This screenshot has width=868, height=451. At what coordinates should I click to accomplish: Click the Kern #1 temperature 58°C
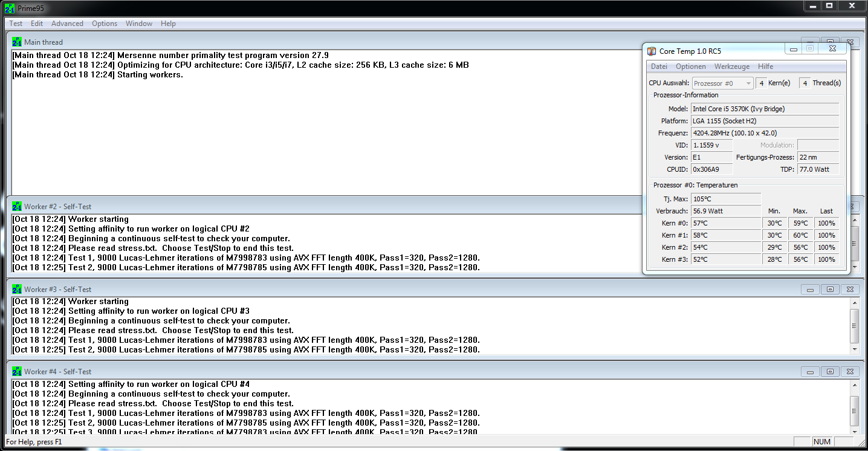pos(725,235)
